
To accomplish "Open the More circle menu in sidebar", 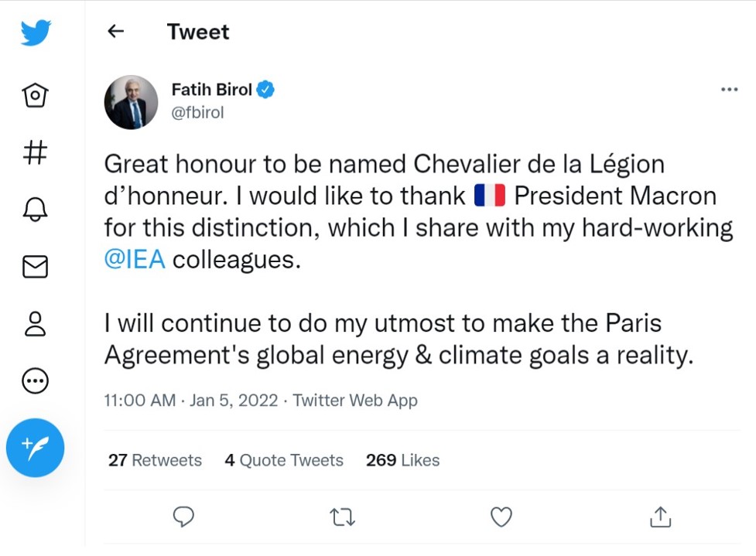I will 36,380.
